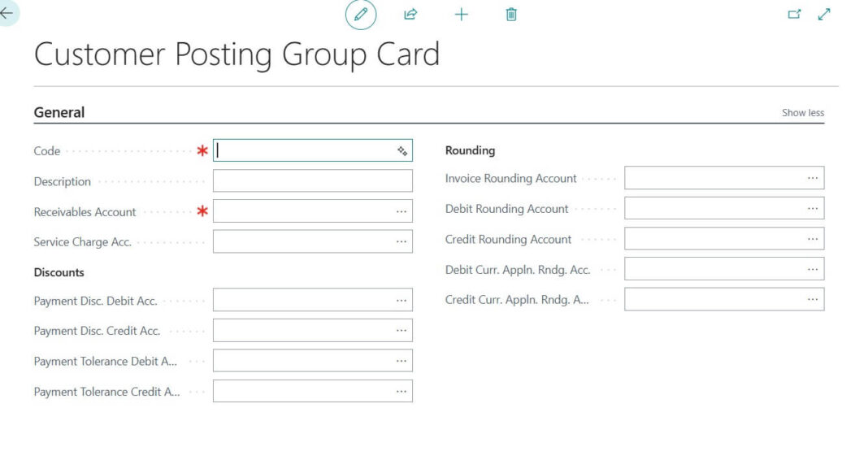Click the Credit Curr. Appln. Rndg. field
The image size is (868, 473).
[724, 299]
